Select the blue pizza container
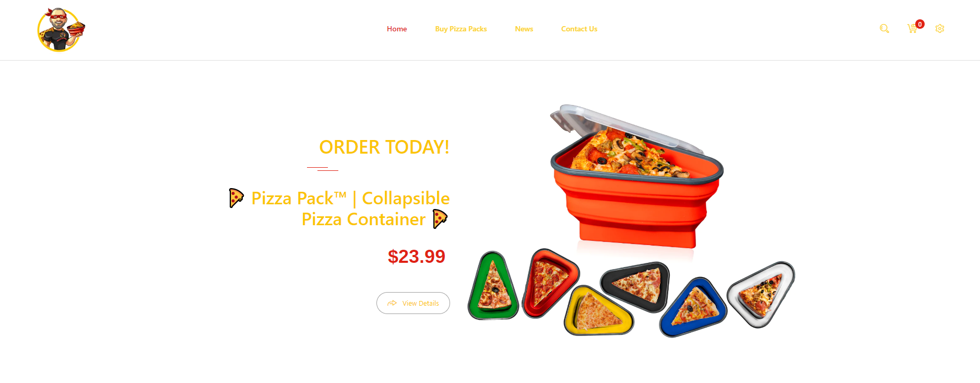Image resolution: width=980 pixels, height=383 pixels. pyautogui.click(x=693, y=307)
